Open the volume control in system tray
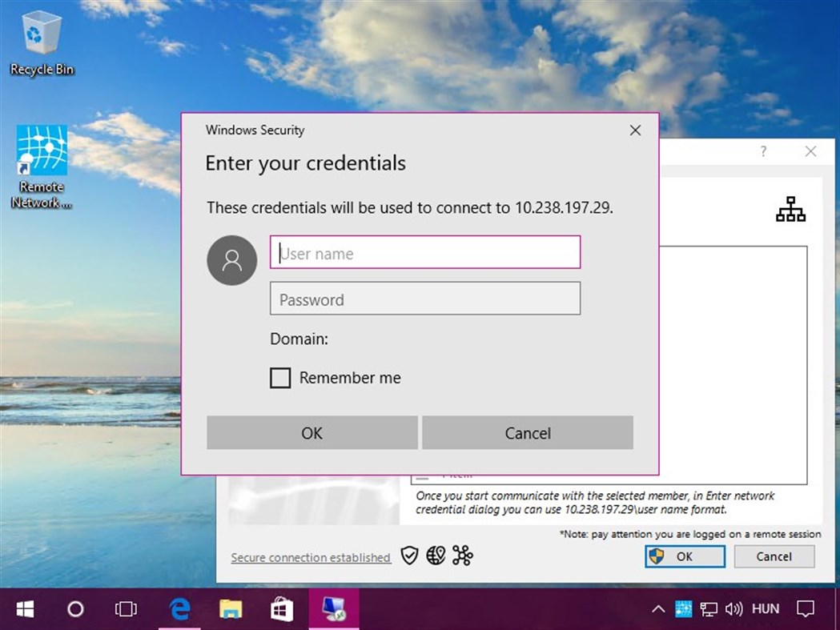840x630 pixels. (733, 608)
